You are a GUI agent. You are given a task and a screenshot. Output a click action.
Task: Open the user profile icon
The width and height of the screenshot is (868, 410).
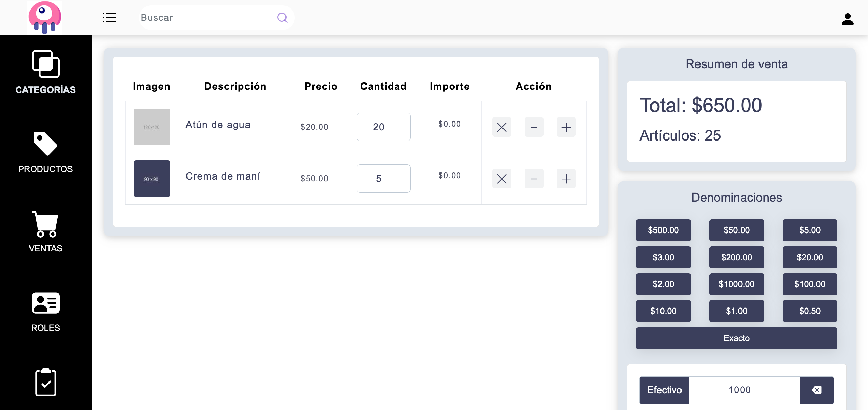tap(847, 19)
